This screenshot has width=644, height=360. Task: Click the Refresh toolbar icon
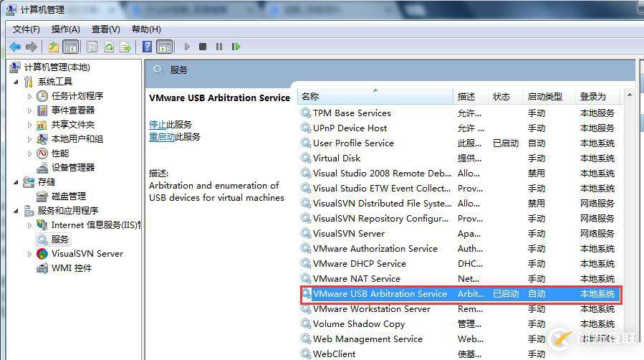pyautogui.click(x=109, y=47)
